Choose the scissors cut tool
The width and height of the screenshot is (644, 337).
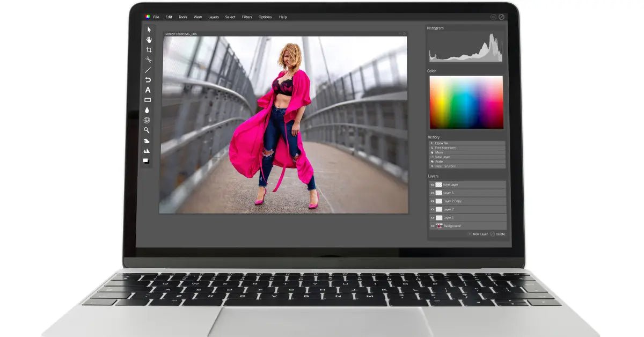[148, 60]
